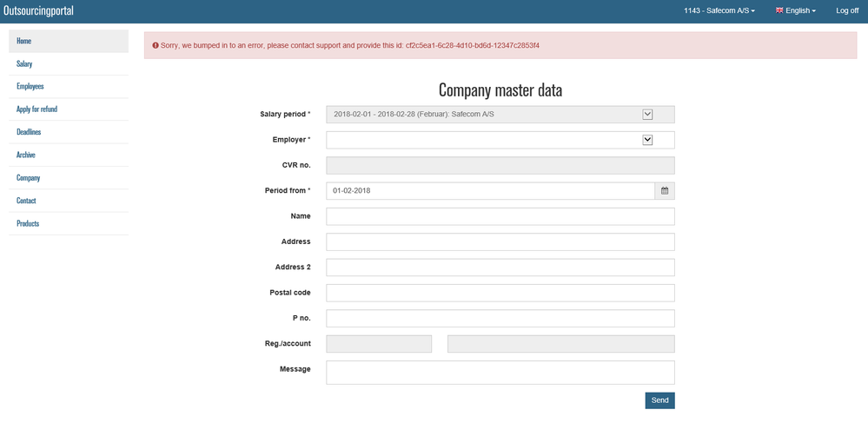Open Deadlines in the sidebar
This screenshot has width=868, height=423.
[69, 132]
